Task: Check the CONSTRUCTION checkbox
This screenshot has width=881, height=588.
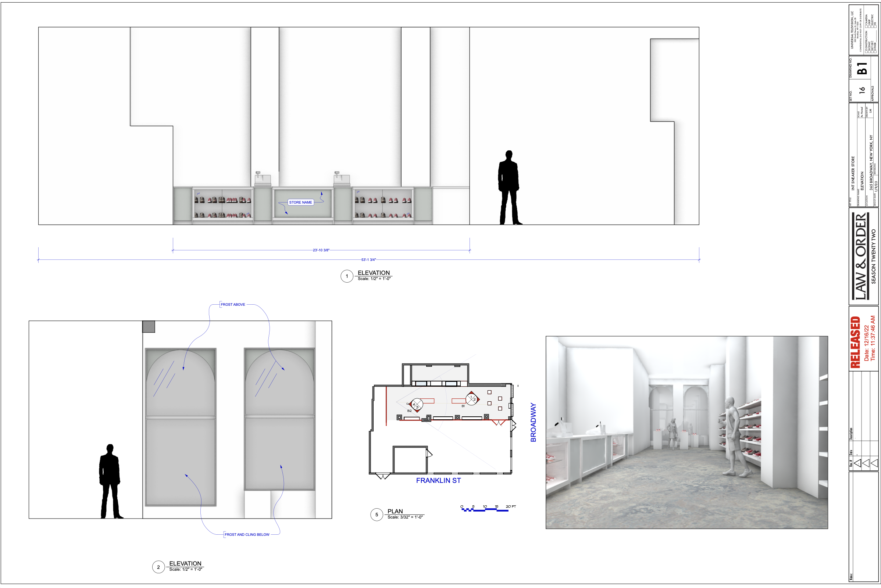Action: 866,52
